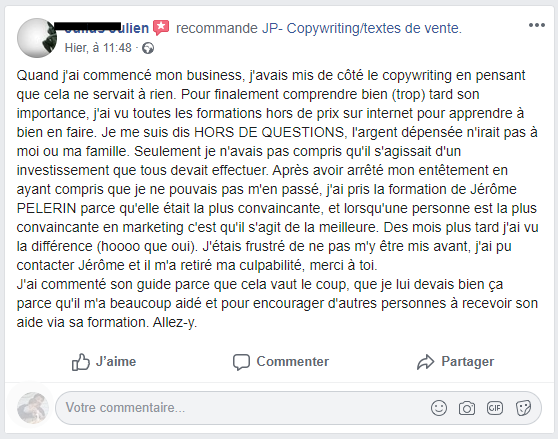The width and height of the screenshot is (558, 439).
Task: Click the speech bubble comment icon
Action: point(241,362)
